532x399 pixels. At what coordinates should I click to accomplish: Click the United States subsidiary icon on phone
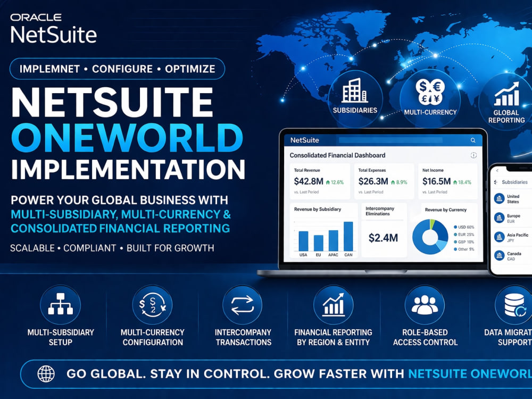point(499,198)
